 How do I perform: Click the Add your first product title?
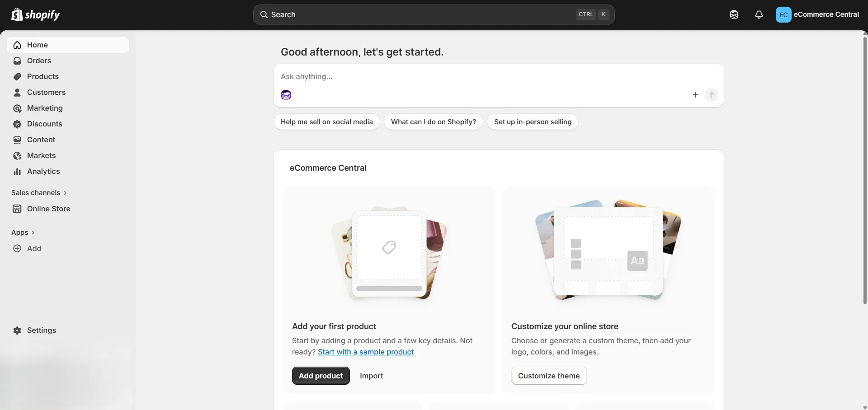334,326
